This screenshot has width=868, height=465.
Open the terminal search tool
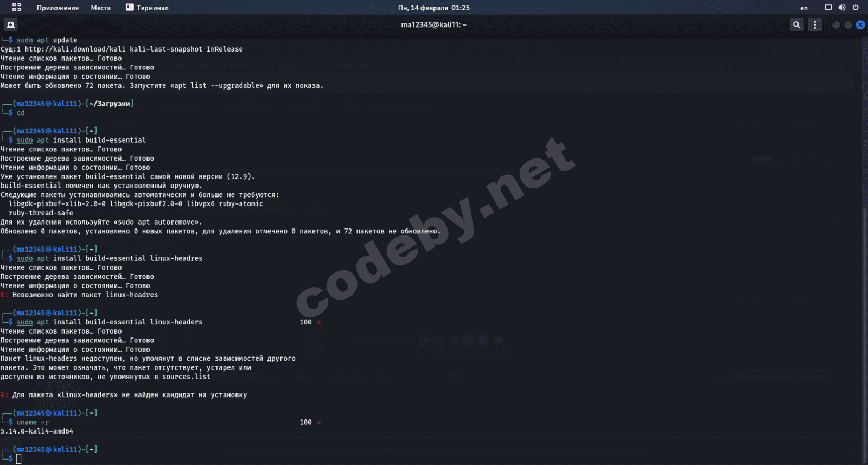tap(796, 24)
